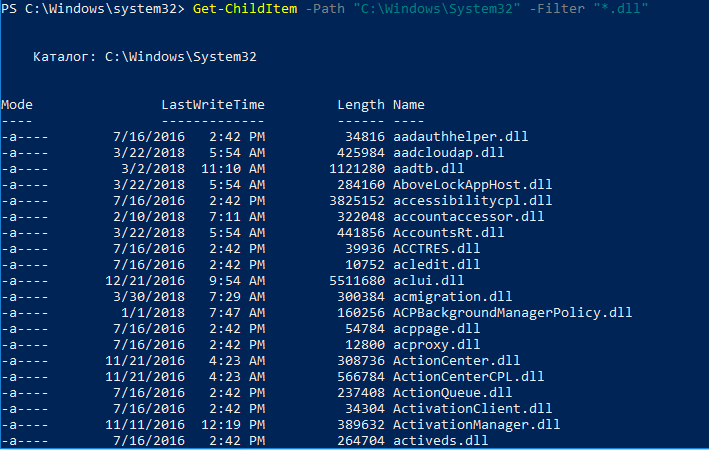Select the aadauthhelper.dll file name
This screenshot has height=450, width=709.
point(460,137)
